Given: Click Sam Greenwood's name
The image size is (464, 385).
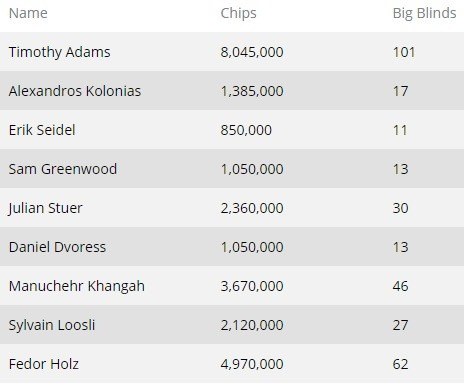Looking at the screenshot, I should tap(63, 169).
